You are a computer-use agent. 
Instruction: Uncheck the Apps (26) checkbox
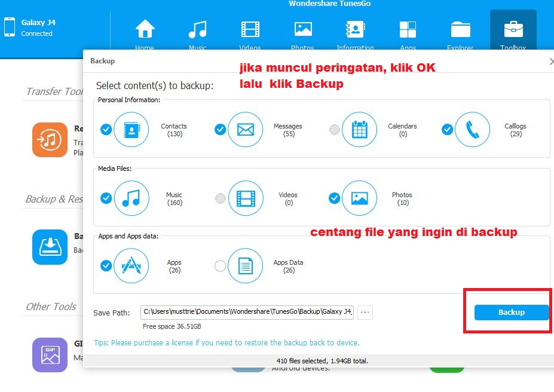pos(106,265)
